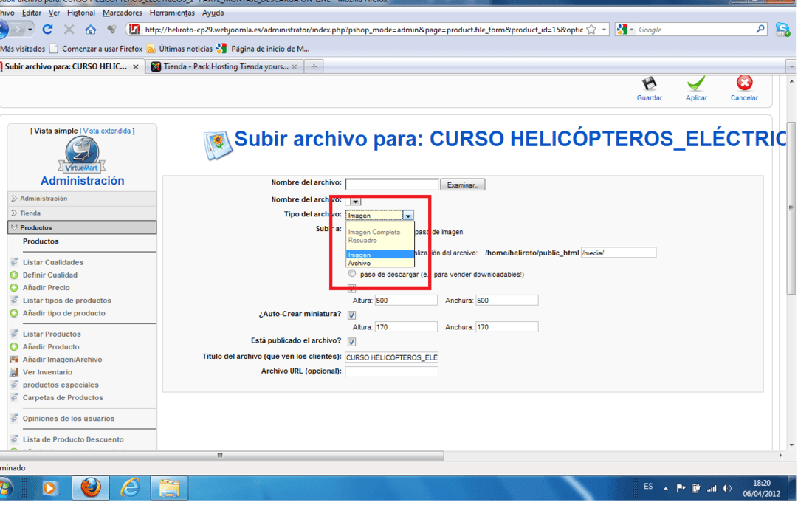Click the green plus beside Definir Cualidad
Viewport: 812px width, 508px height.
coord(15,275)
